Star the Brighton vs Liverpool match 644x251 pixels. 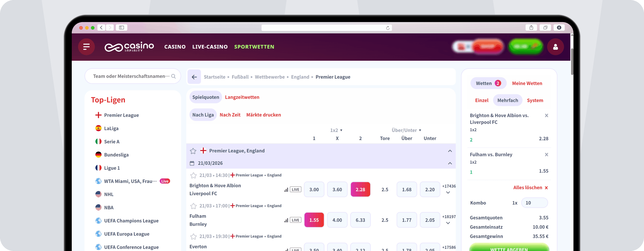coord(193,175)
